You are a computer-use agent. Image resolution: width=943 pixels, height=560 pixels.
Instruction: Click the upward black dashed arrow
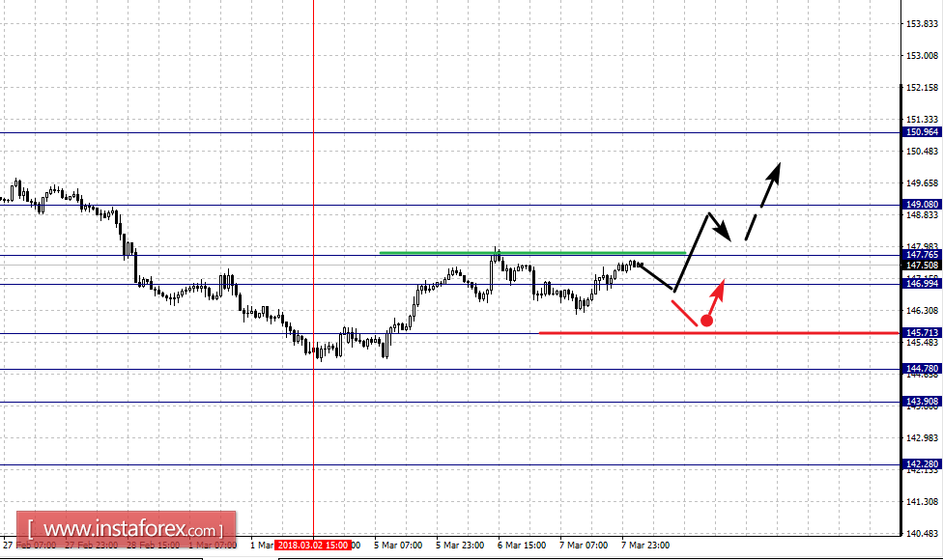click(762, 198)
